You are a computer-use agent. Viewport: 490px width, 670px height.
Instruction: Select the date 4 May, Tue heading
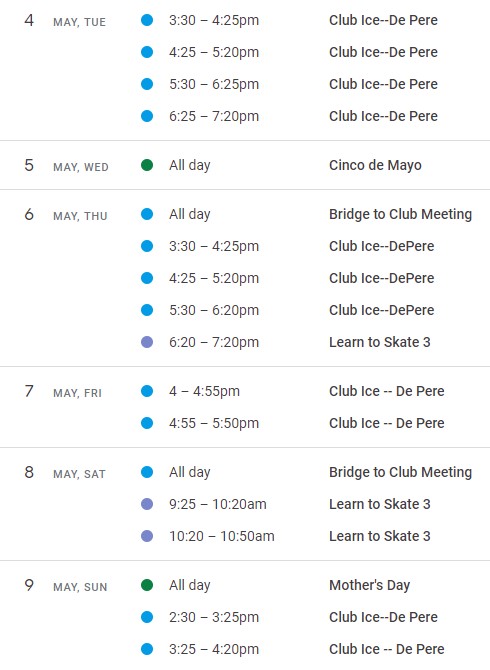click(65, 21)
